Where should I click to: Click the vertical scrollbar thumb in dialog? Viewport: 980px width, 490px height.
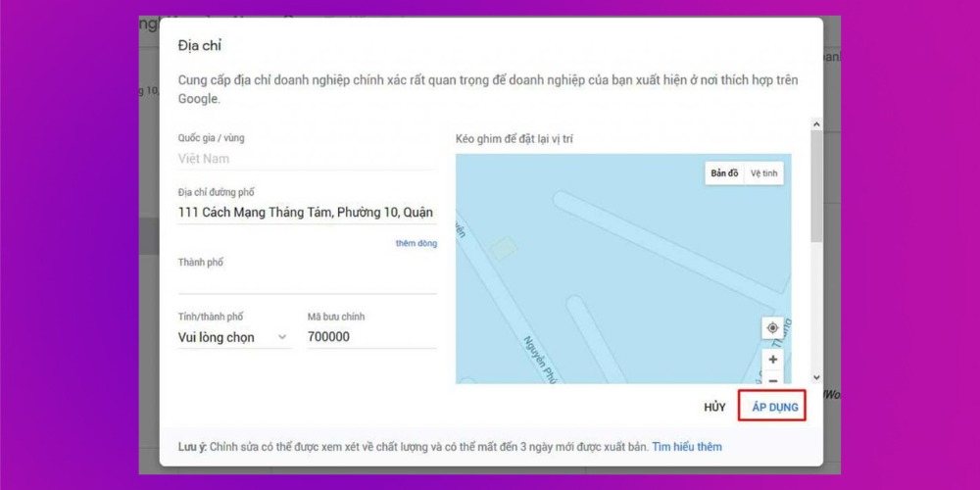[816, 186]
